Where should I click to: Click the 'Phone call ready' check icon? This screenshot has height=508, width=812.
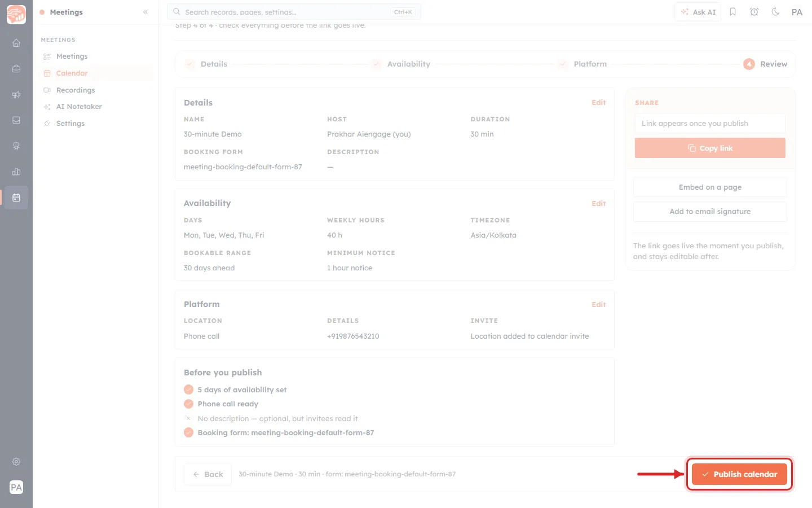(x=189, y=404)
